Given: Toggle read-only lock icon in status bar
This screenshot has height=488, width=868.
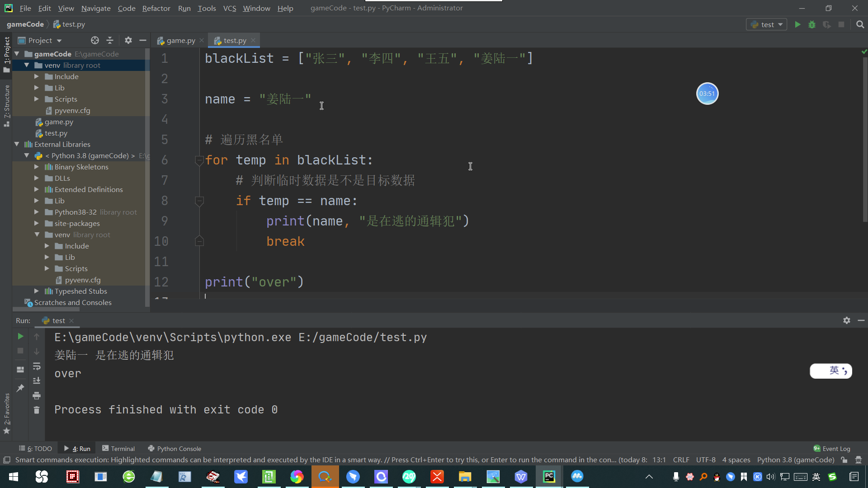Looking at the screenshot, I should (x=844, y=460).
